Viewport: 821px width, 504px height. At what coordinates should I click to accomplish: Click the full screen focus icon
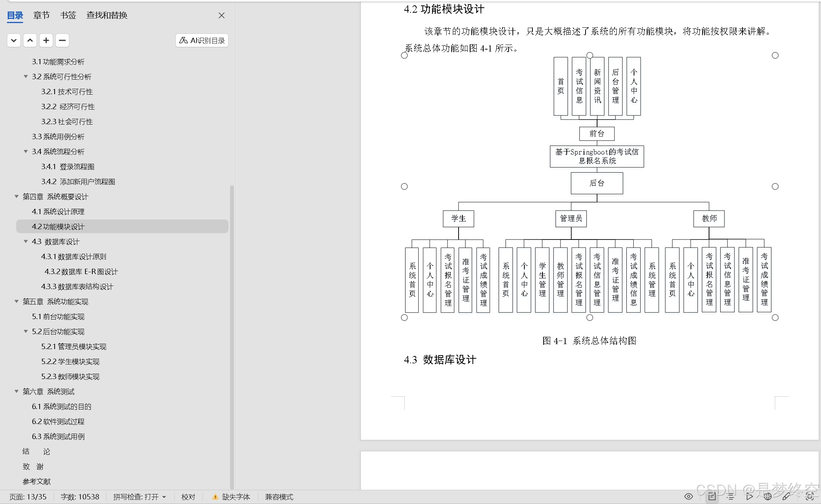tap(809, 496)
